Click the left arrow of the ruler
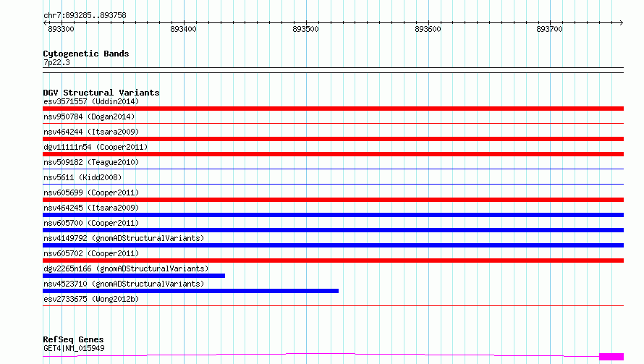Screen dimensions: 644x364 pyautogui.click(x=45, y=22)
